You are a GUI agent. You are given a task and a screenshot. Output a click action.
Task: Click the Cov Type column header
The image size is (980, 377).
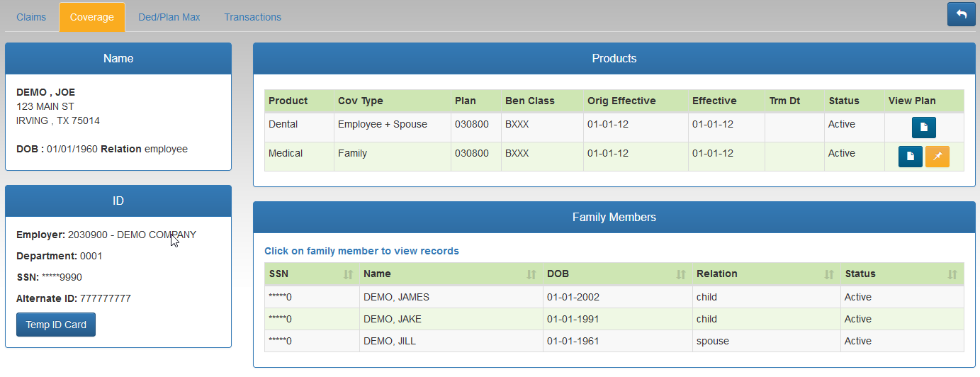393,101
